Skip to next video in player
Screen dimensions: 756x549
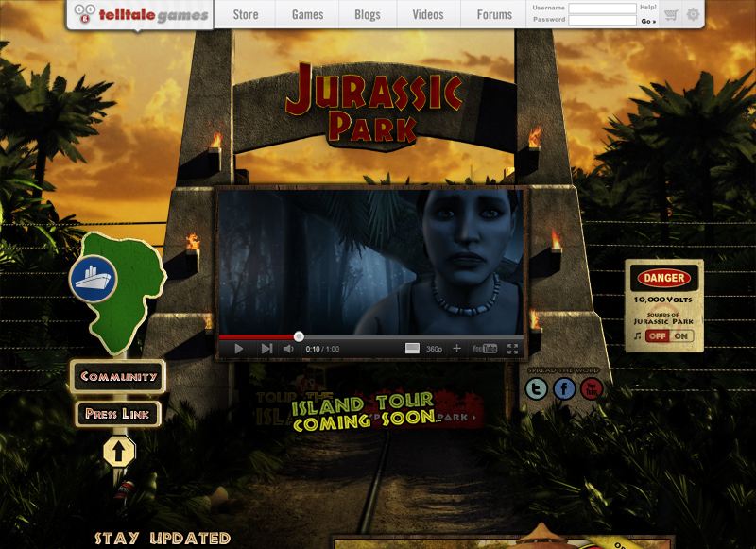coord(266,349)
